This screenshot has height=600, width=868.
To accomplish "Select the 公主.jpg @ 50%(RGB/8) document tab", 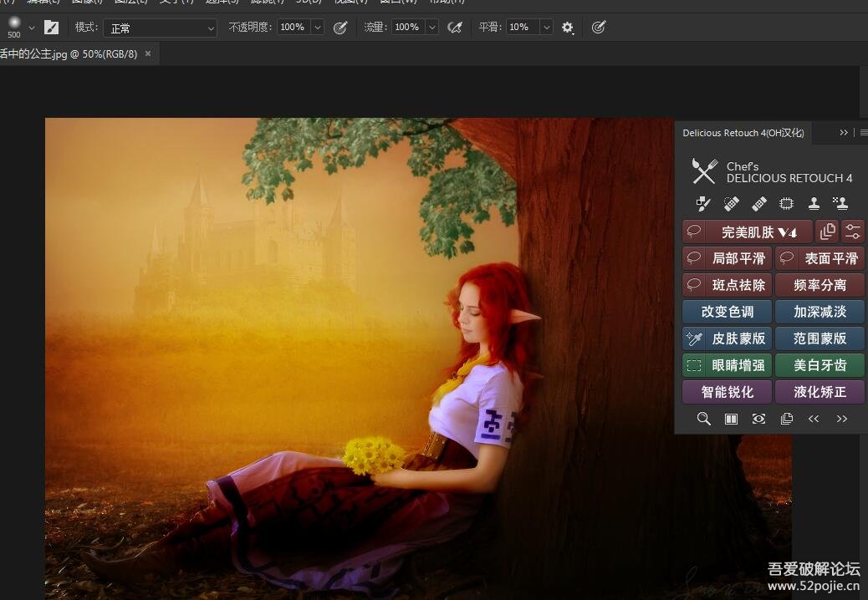I will tap(69, 53).
